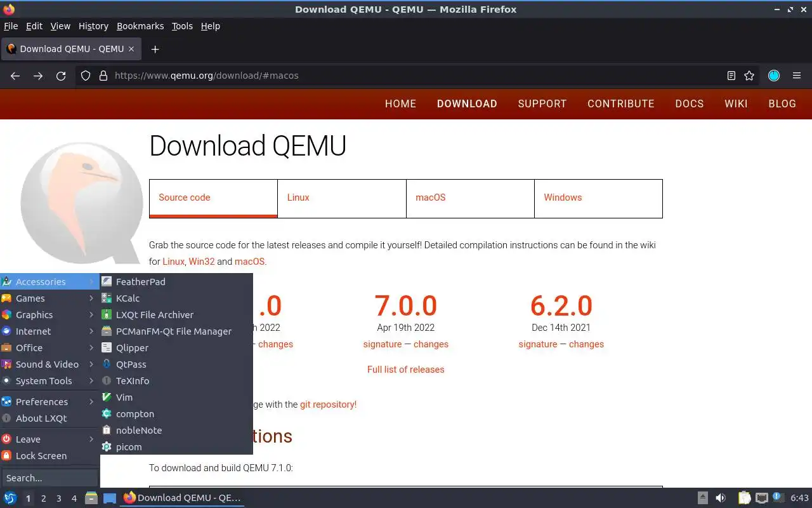The width and height of the screenshot is (812, 508).
Task: Open the Firefox hamburger menu
Action: [x=797, y=76]
